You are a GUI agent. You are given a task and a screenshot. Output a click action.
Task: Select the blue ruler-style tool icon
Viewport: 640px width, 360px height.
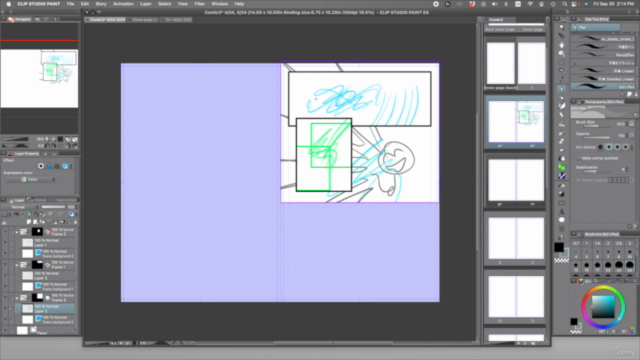click(562, 176)
